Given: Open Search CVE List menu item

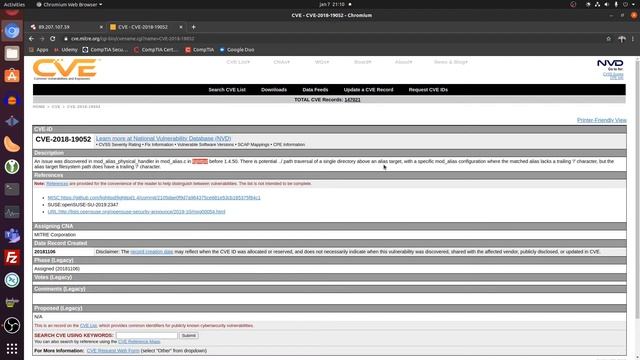Looking at the screenshot, I should 227,90.
